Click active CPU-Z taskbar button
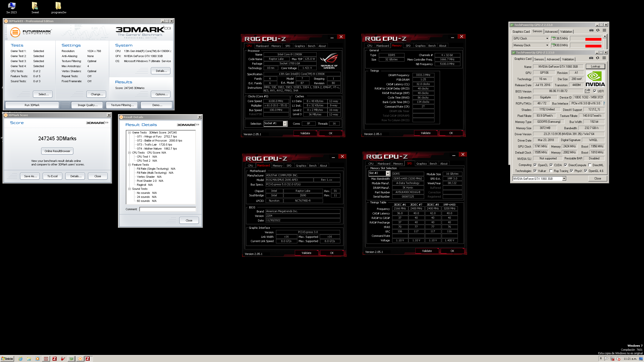644x362 pixels. pyautogui.click(x=88, y=359)
